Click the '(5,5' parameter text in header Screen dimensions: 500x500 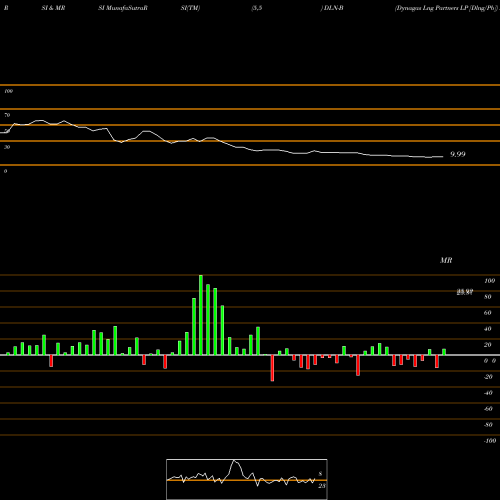coord(257,8)
